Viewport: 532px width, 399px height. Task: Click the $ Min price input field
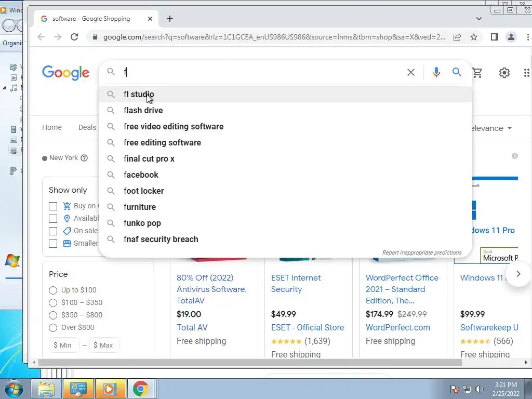[64, 345]
